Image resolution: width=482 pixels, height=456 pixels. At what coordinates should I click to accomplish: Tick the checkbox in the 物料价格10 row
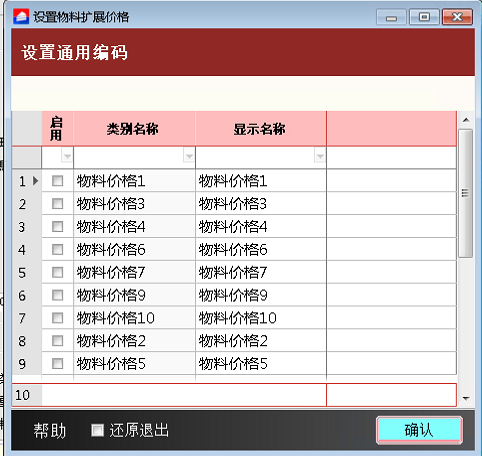57,318
